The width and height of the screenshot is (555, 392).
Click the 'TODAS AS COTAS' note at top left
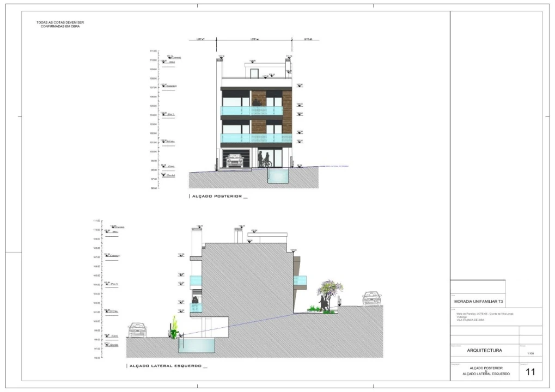click(60, 24)
